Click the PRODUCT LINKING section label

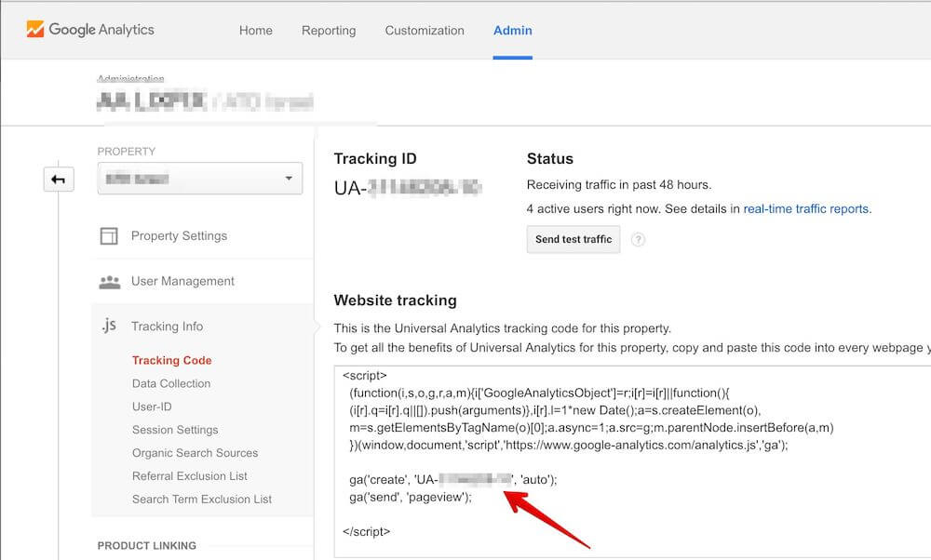(x=147, y=545)
